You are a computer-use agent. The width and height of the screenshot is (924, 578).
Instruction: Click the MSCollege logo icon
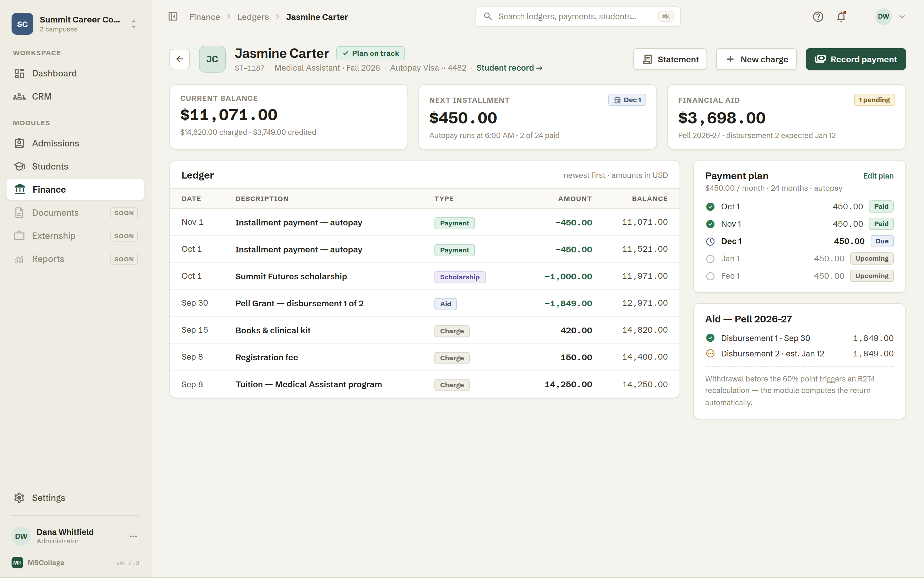tap(17, 563)
